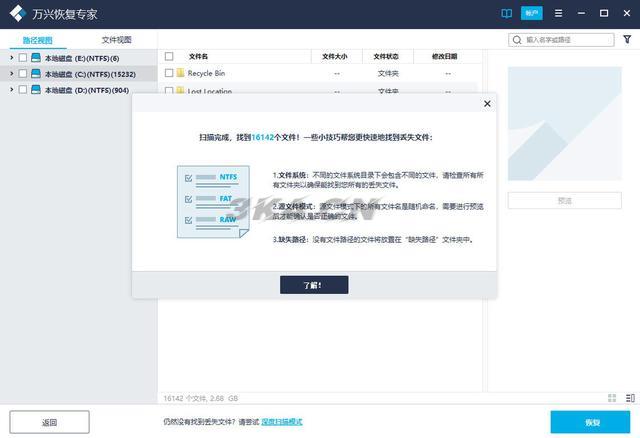Switch to the 文件视图 tab
640x438 pixels.
116,40
